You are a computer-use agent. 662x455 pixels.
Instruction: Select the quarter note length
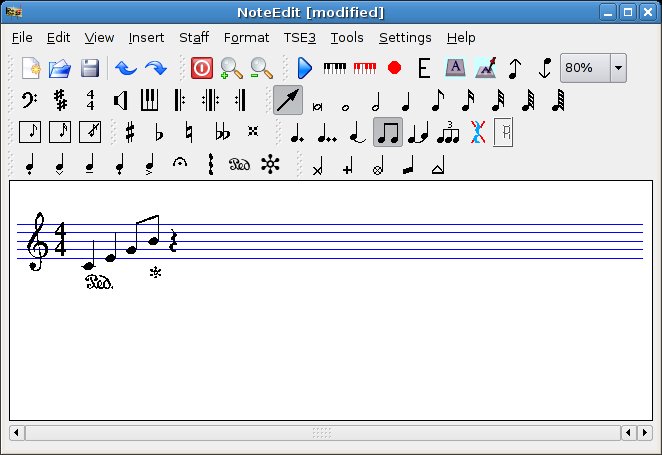(x=406, y=100)
